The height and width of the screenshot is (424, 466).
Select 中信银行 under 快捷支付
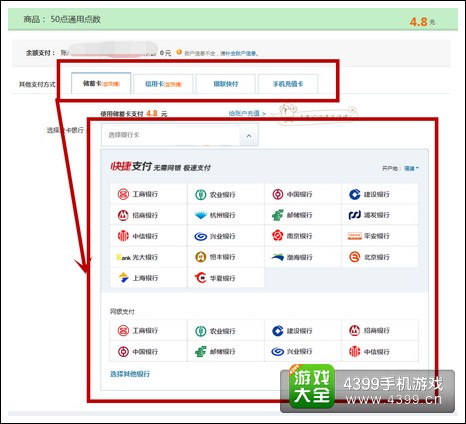pos(148,236)
